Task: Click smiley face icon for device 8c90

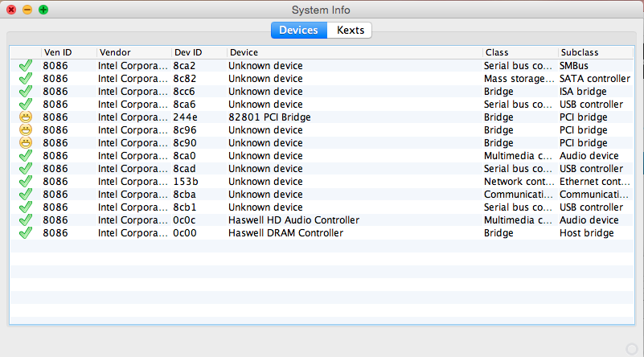Action: [26, 143]
